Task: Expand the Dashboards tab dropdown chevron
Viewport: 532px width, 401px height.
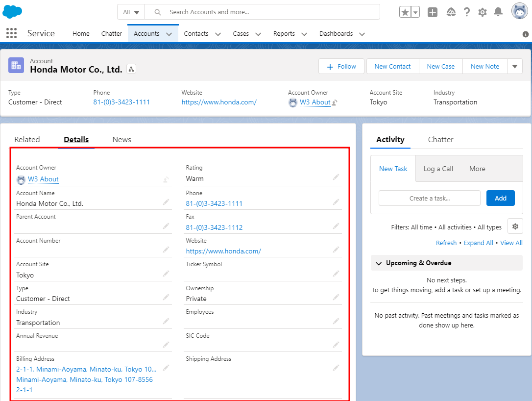Action: [x=362, y=34]
